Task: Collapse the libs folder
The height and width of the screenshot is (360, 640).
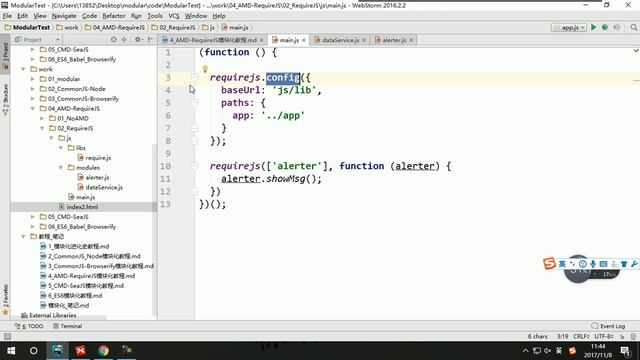Action: pos(61,148)
